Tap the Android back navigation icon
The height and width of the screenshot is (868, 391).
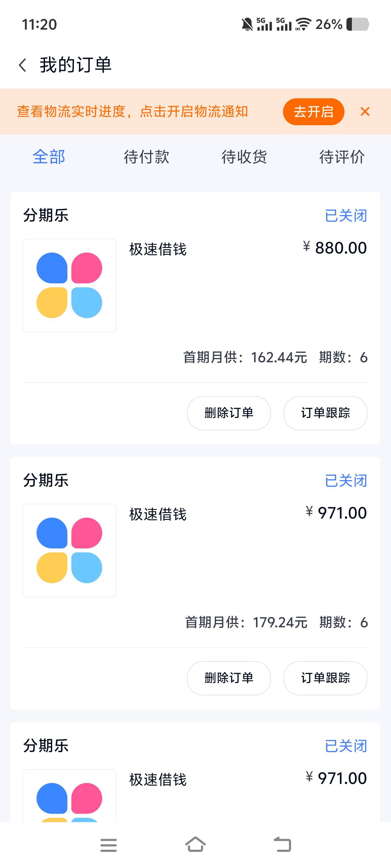tap(282, 844)
